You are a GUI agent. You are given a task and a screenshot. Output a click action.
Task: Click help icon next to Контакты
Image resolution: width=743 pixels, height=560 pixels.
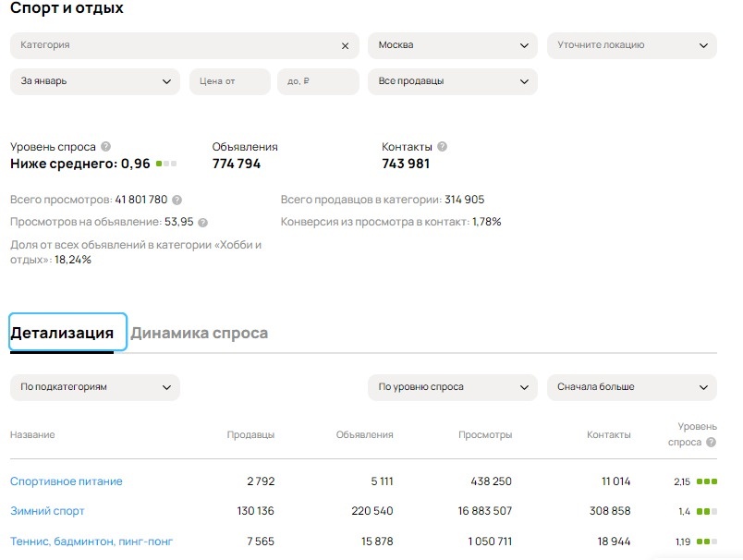point(442,146)
